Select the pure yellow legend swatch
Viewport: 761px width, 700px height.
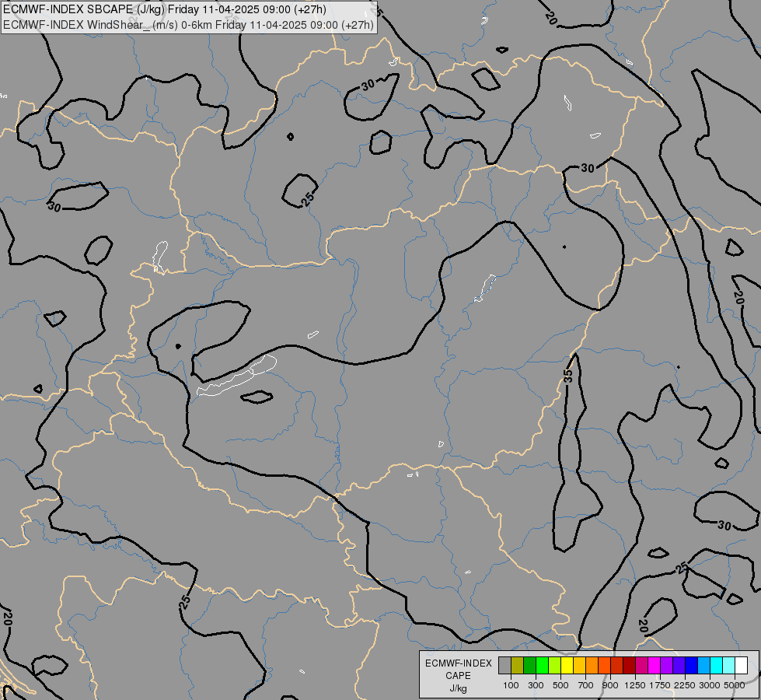567,666
